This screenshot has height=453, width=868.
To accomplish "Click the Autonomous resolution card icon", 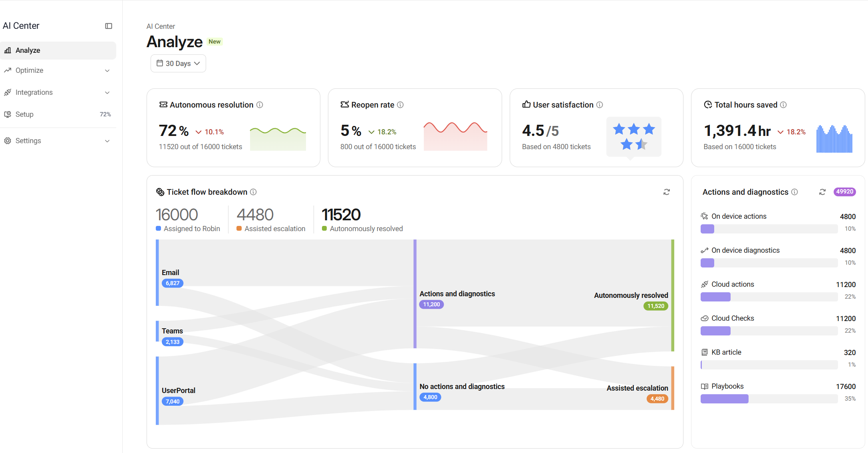I will click(163, 105).
